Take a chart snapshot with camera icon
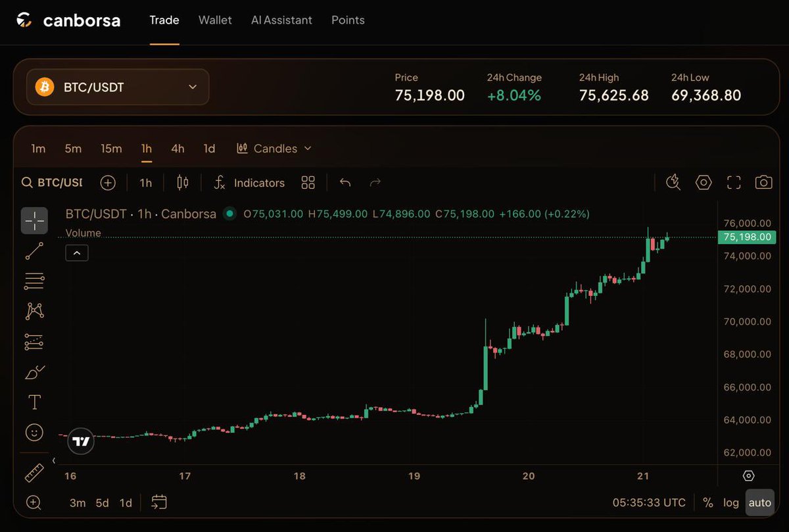The image size is (789, 532). 763,183
